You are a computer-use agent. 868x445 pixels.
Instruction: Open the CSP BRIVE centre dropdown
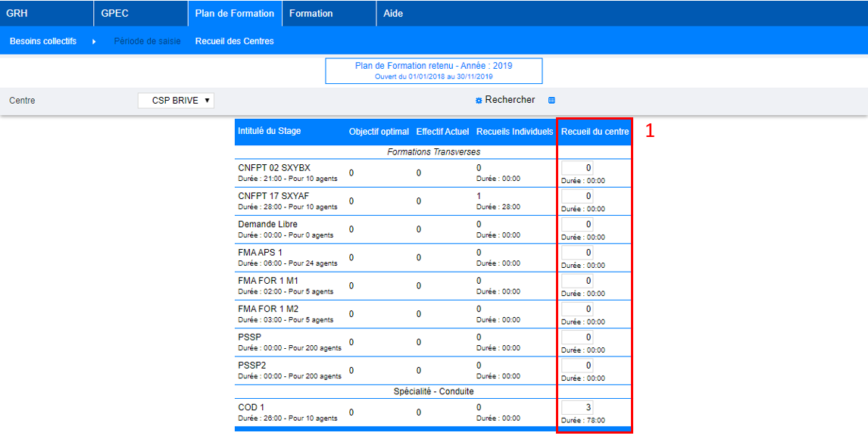(x=176, y=101)
